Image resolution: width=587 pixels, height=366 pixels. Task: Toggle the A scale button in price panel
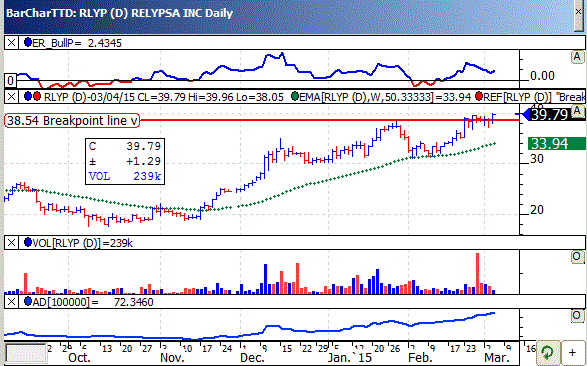click(x=578, y=111)
